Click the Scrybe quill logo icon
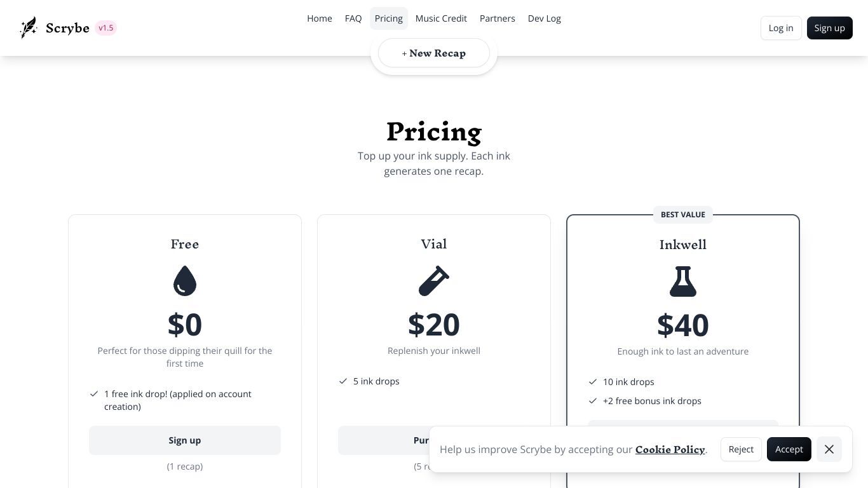 tap(29, 28)
